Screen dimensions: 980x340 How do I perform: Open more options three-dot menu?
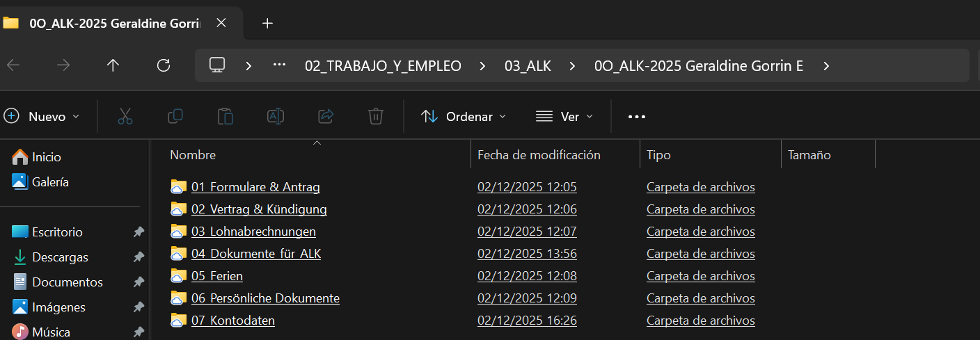point(637,117)
